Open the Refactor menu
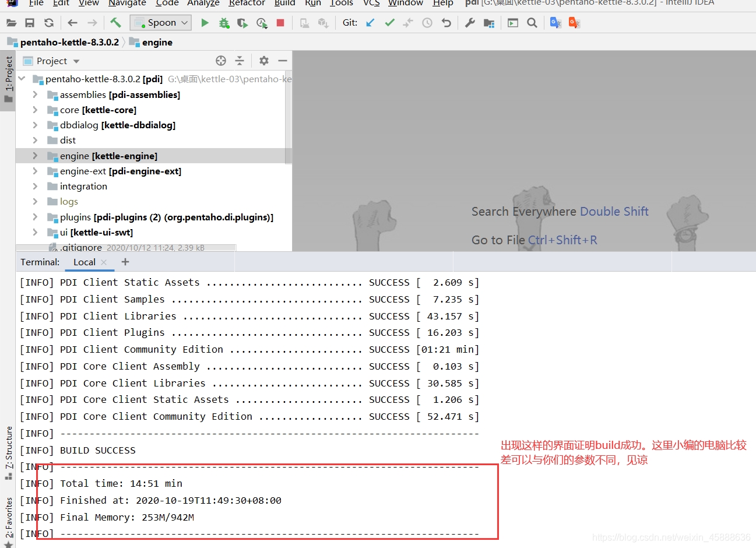 coord(247,3)
